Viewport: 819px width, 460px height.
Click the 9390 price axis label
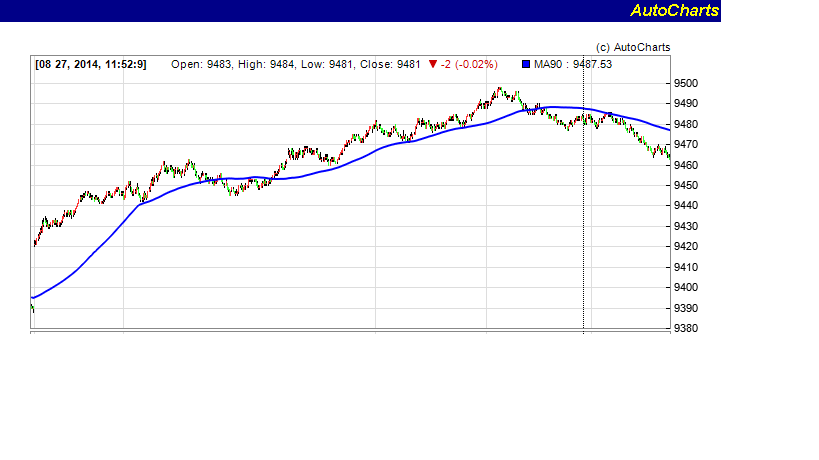point(686,308)
